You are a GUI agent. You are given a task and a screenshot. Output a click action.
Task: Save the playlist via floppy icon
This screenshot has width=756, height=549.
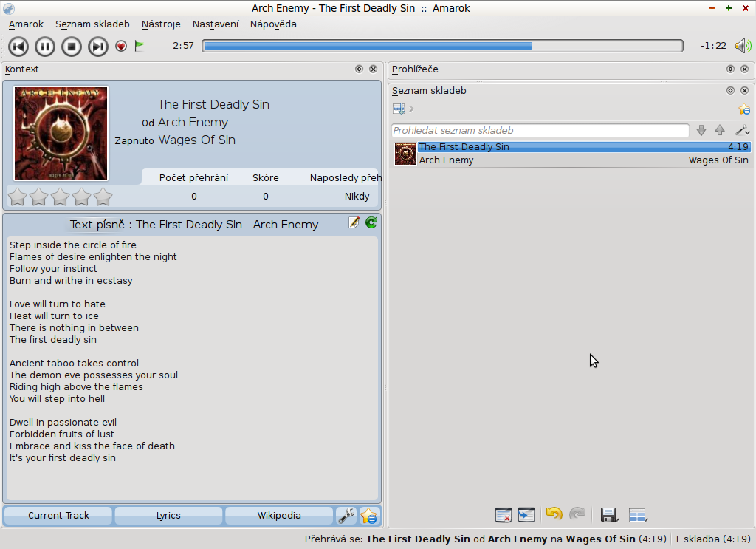[x=609, y=515]
